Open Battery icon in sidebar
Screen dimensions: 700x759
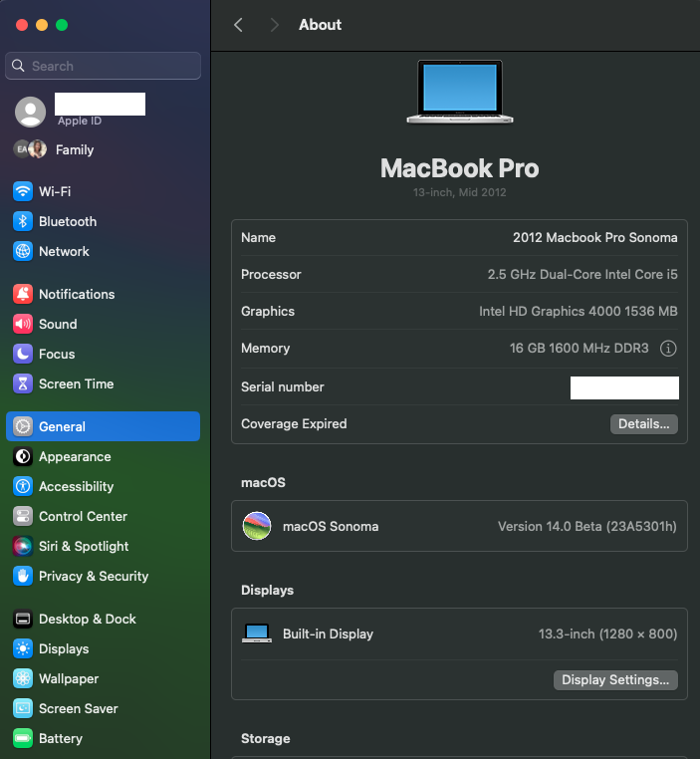coord(23,738)
